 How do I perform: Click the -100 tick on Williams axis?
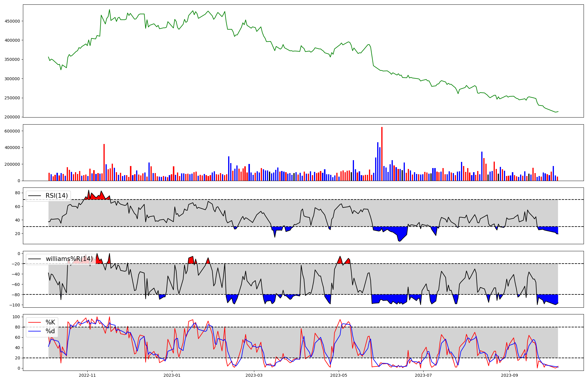coord(15,305)
